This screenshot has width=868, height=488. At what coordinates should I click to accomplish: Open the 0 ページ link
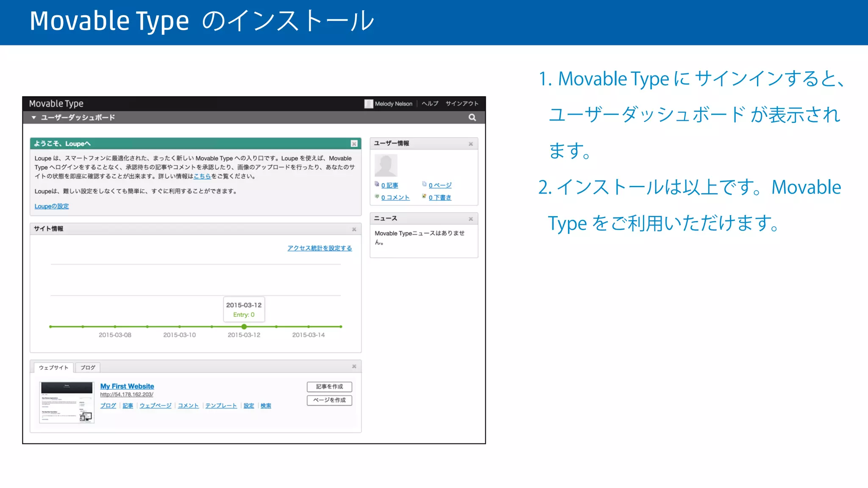440,186
